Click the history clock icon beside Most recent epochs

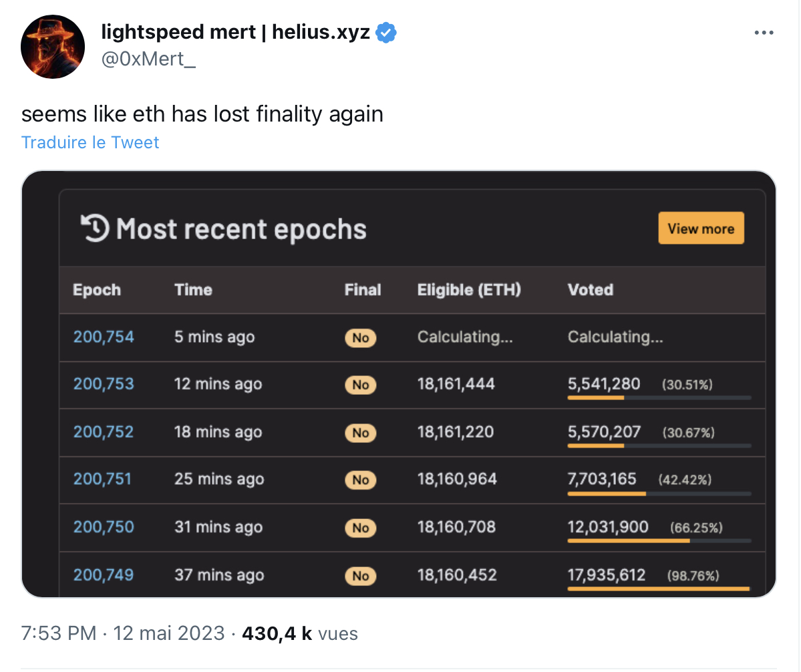coord(95,228)
